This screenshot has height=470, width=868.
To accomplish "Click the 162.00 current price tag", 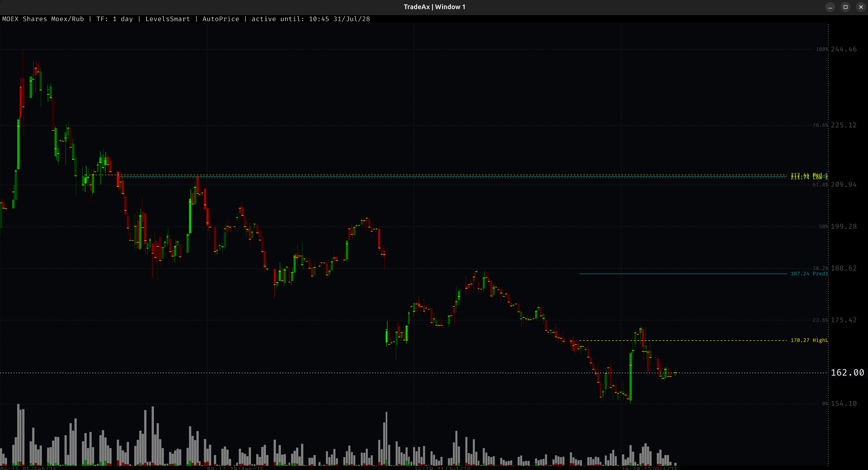I will [849, 372].
